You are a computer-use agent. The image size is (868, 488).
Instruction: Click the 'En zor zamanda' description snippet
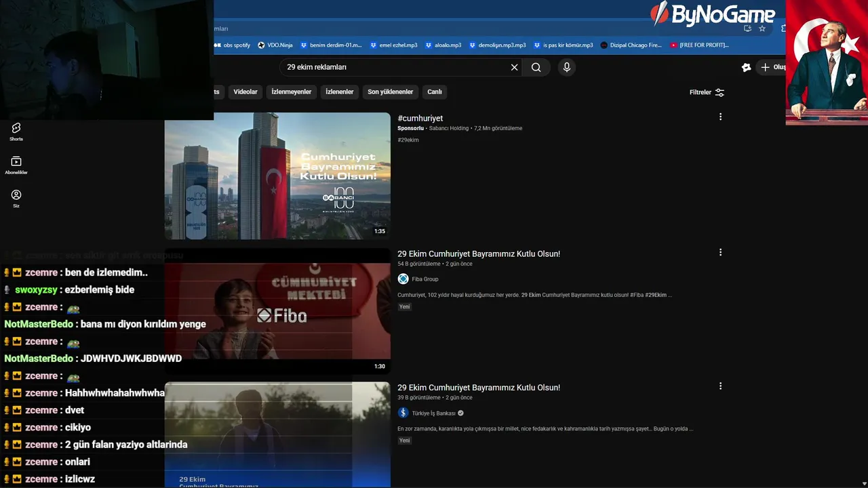tap(545, 429)
